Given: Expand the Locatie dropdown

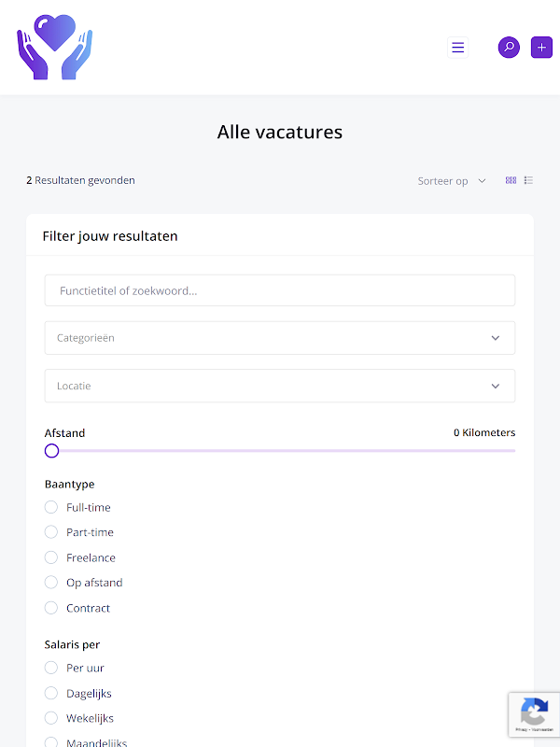Looking at the screenshot, I should tap(280, 386).
